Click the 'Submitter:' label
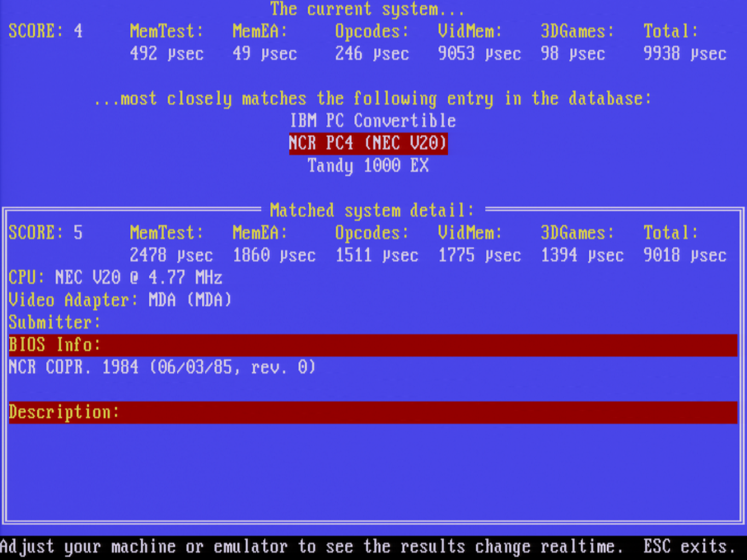 point(55,323)
